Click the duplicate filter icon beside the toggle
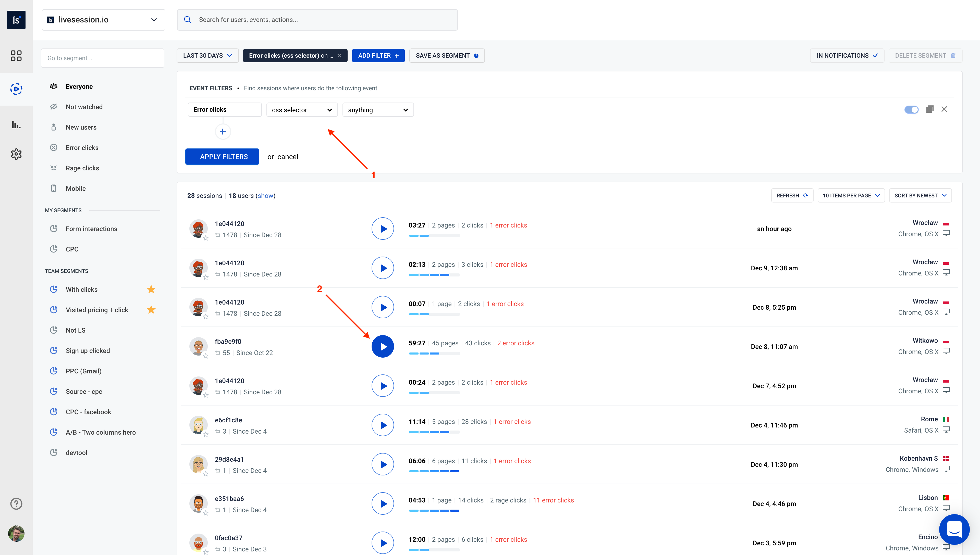980x555 pixels. tap(930, 109)
